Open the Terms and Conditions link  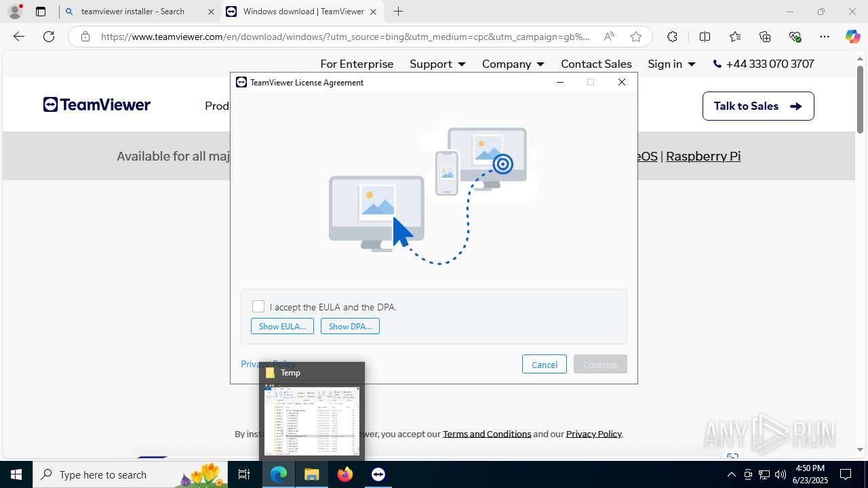(487, 434)
